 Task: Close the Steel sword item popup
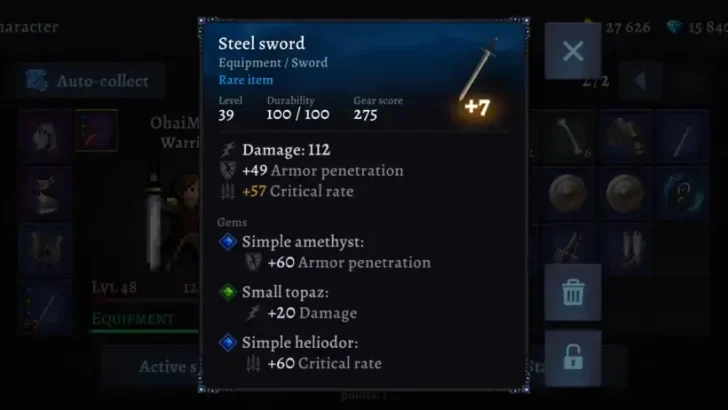click(572, 51)
